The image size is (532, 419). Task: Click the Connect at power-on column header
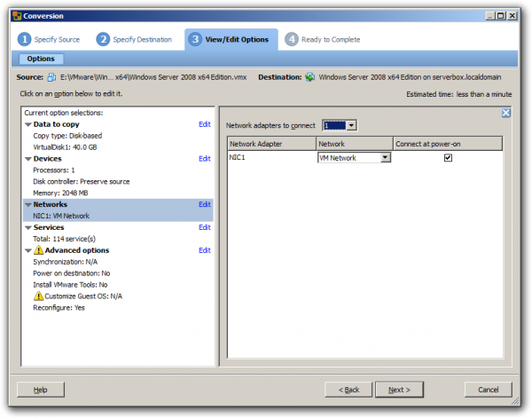(x=448, y=144)
